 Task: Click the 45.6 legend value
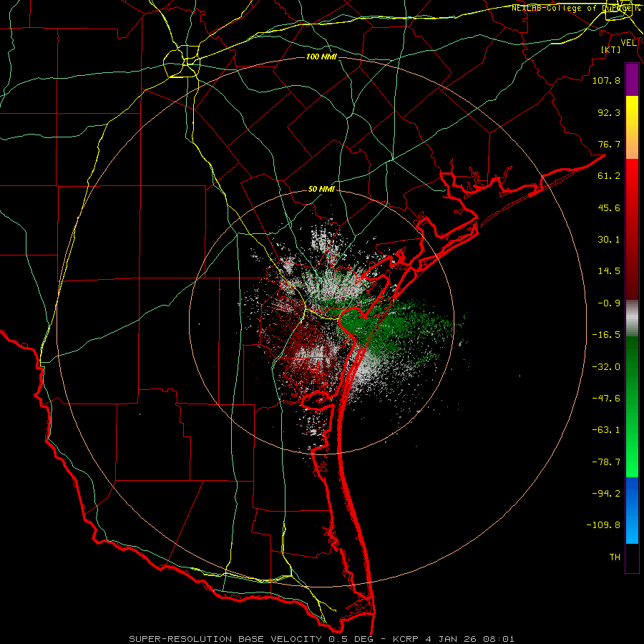[x=609, y=208]
